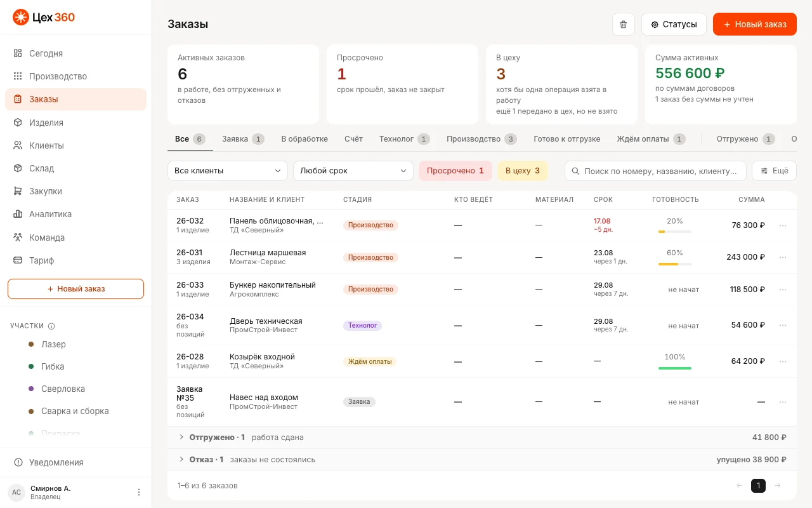Viewport: 812px width, 508px height.
Task: Click the orange Новый заказ button in header
Action: [755, 24]
